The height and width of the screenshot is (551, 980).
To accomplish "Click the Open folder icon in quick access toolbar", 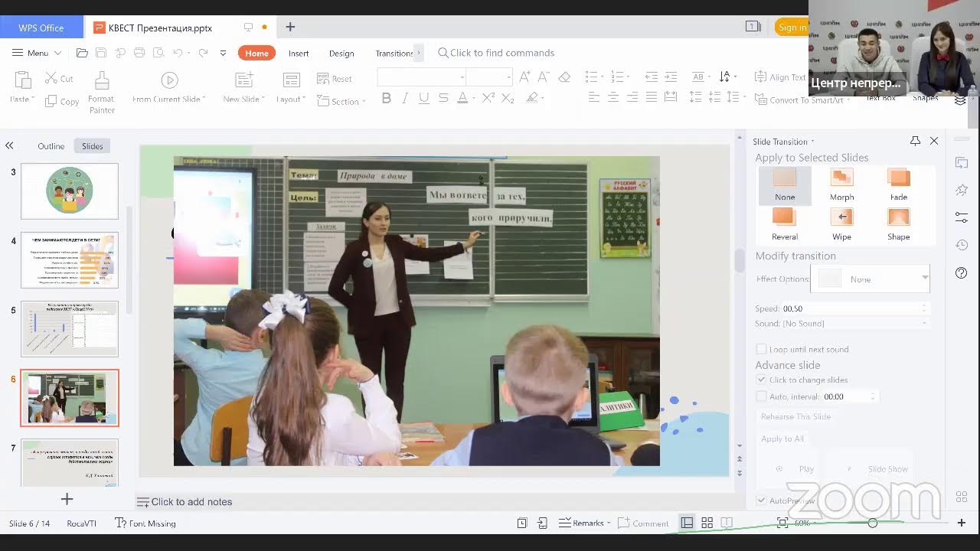I will [x=82, y=53].
